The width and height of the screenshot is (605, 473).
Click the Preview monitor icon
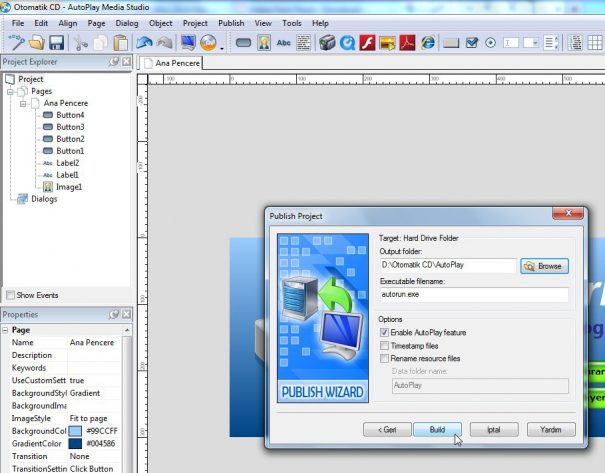pos(188,42)
